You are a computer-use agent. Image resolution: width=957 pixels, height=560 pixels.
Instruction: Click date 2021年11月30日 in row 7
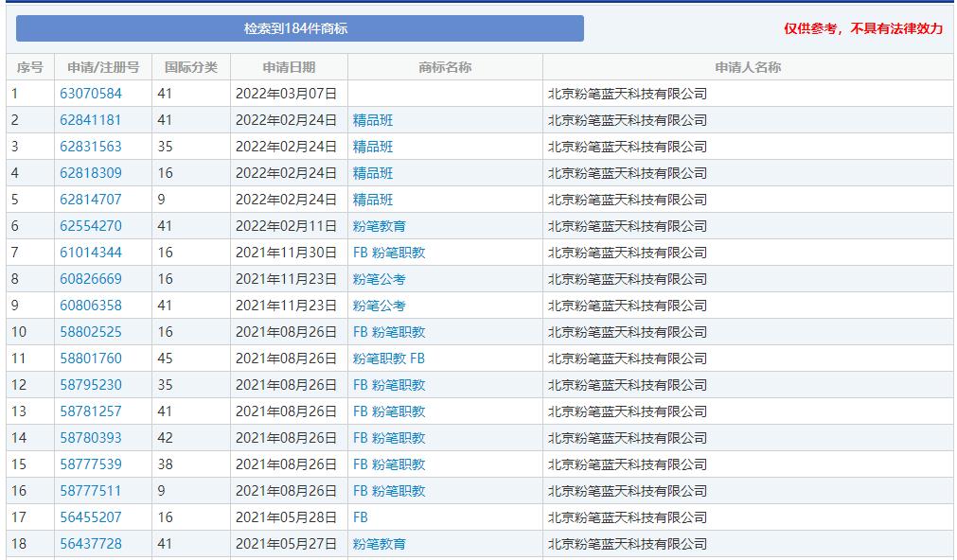286,253
